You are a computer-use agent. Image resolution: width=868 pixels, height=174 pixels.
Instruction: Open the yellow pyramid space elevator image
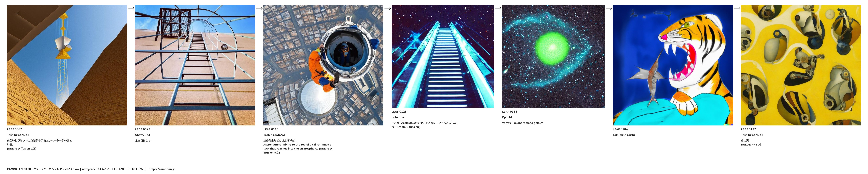pos(67,65)
